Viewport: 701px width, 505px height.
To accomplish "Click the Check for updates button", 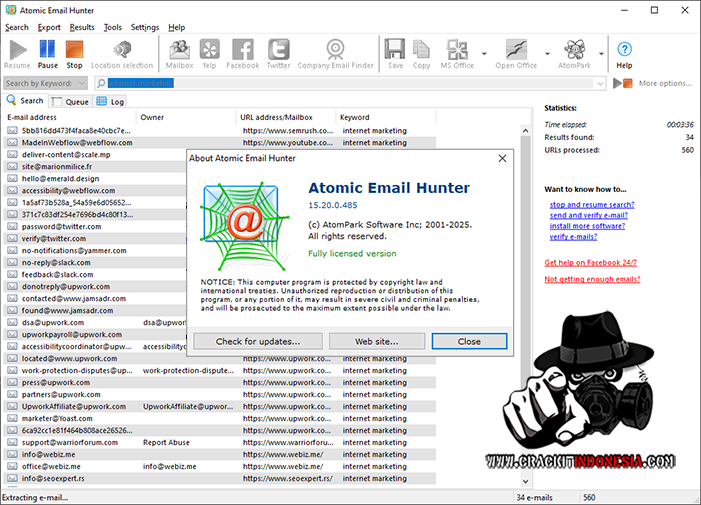I will click(x=256, y=341).
